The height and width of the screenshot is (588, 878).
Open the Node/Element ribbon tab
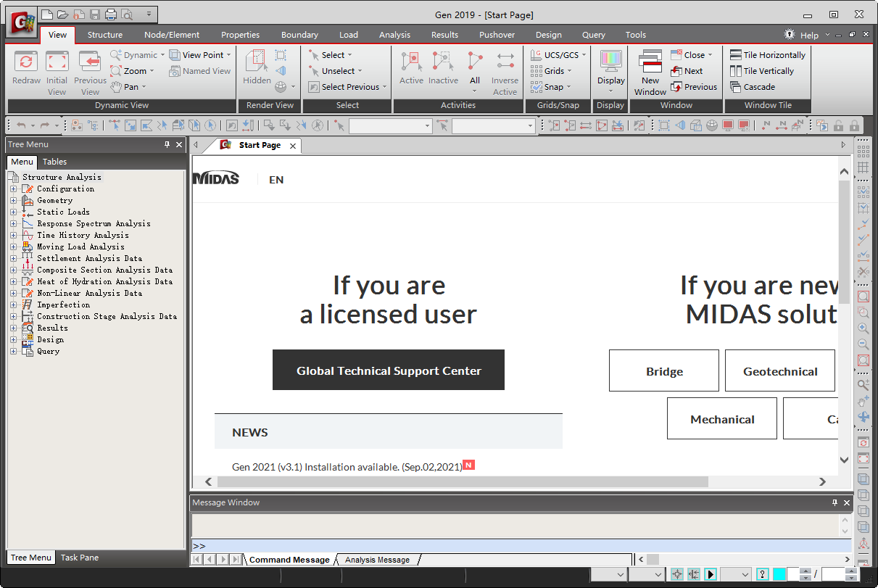172,35
